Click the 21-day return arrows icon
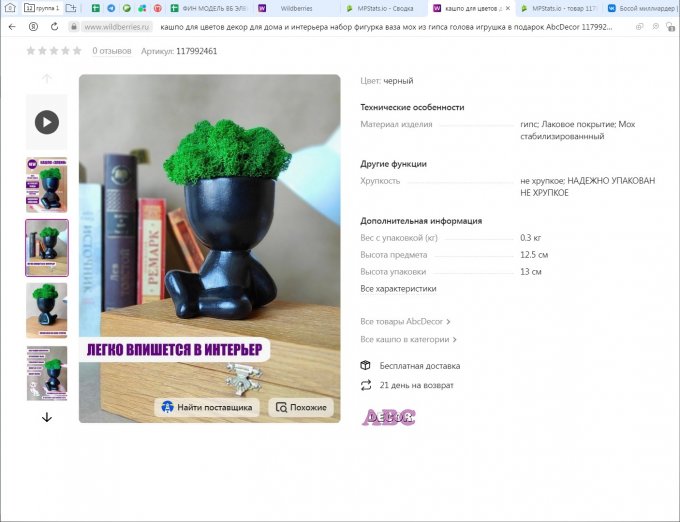 (366, 385)
